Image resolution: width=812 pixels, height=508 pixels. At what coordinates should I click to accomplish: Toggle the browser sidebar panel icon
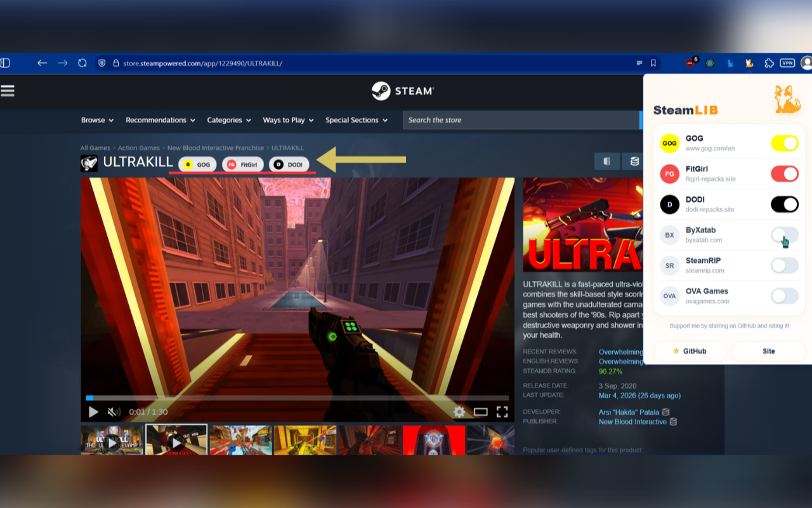coord(4,63)
